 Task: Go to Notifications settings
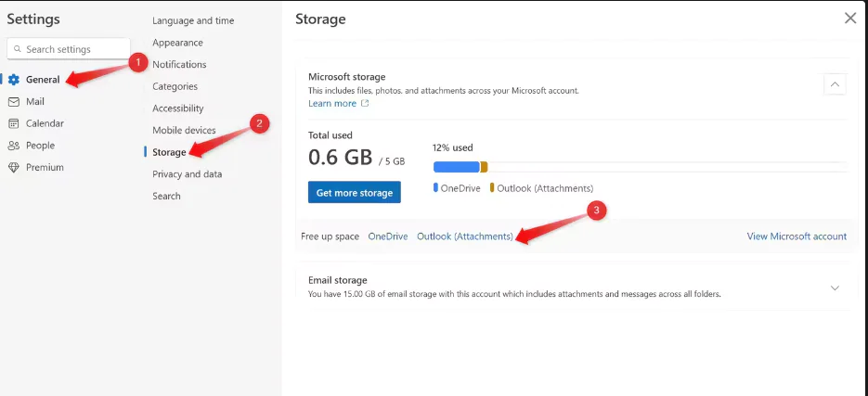[179, 65]
